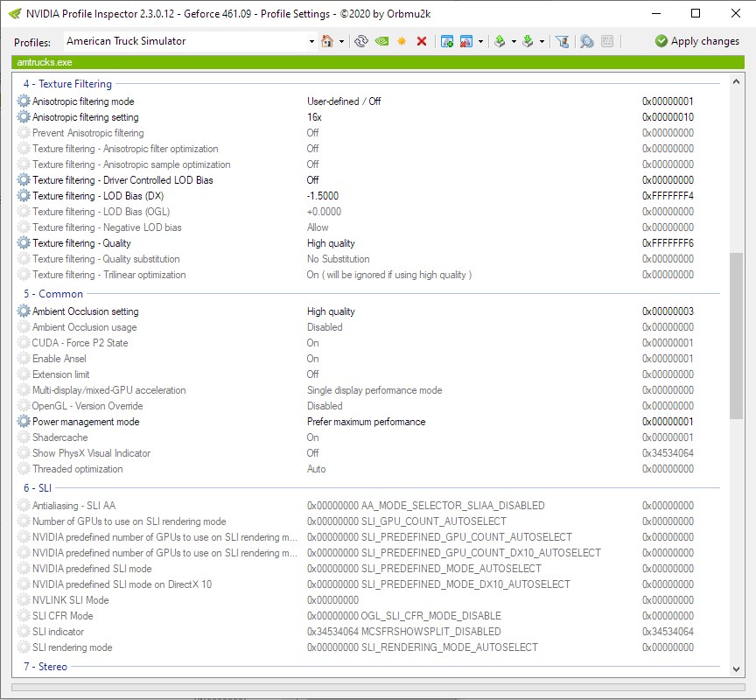Click the scrollbar down arrow

[x=736, y=668]
